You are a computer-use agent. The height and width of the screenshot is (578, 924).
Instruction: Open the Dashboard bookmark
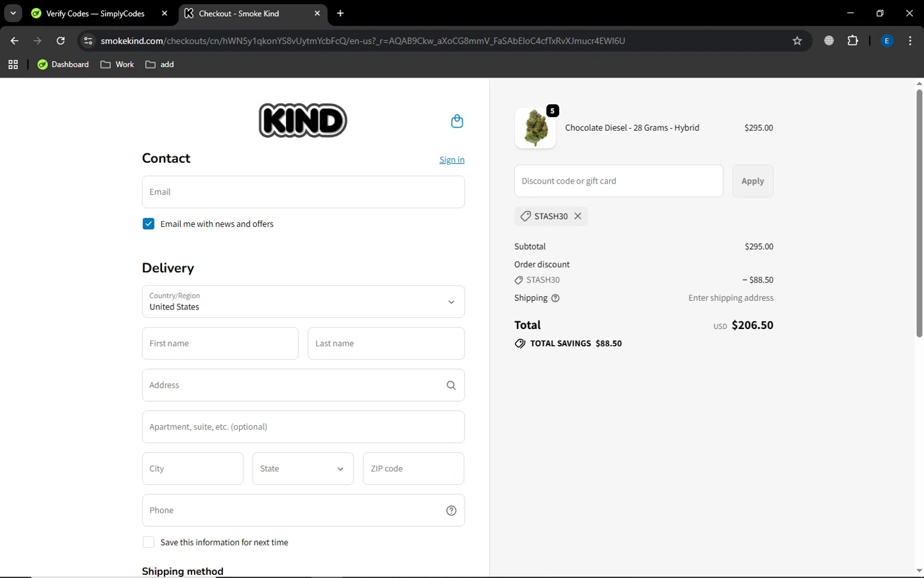click(x=63, y=64)
